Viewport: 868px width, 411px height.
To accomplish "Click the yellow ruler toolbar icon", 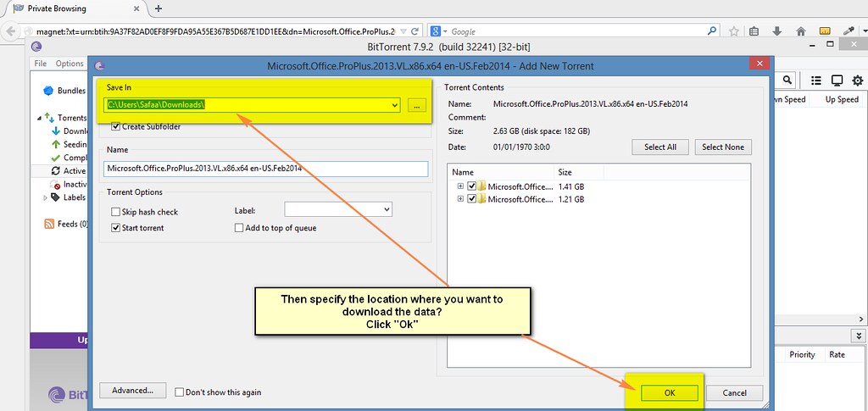I will [x=825, y=31].
